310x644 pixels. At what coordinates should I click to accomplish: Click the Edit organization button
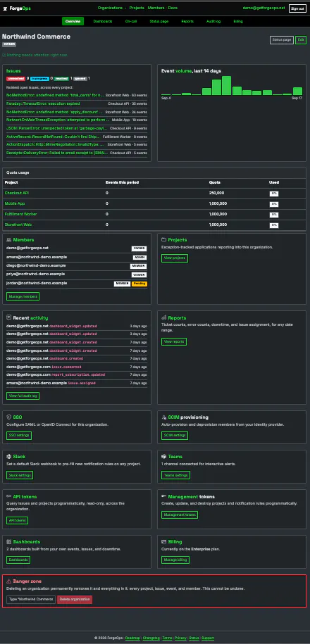point(301,40)
